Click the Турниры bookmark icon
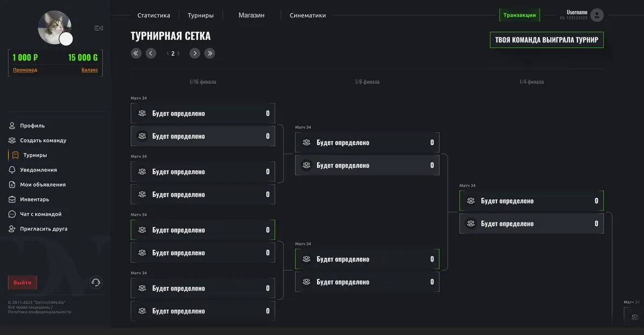The height and width of the screenshot is (335, 644). coord(16,155)
